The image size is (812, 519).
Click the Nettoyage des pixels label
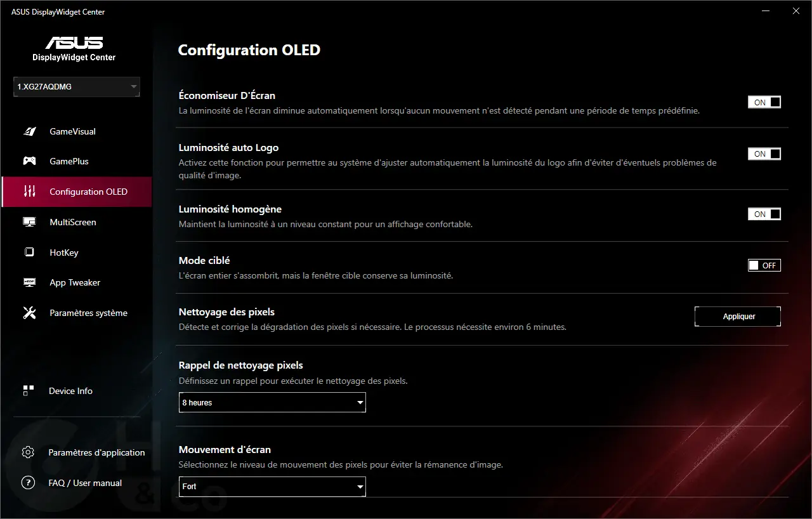[226, 312]
